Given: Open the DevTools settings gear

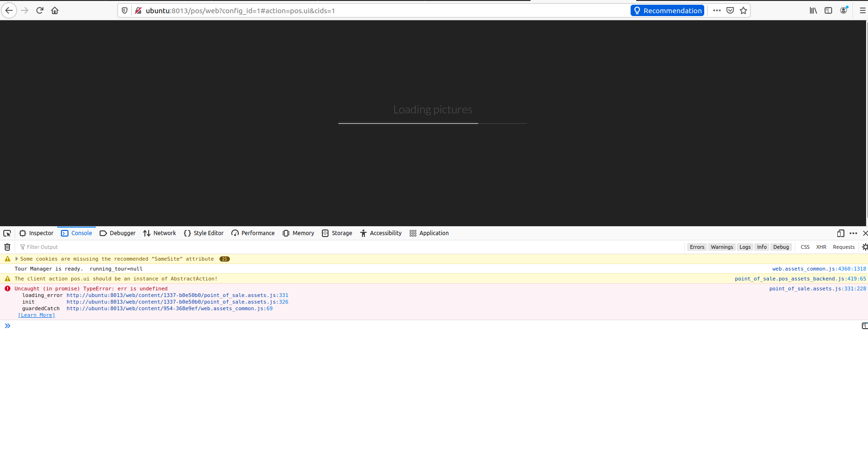Looking at the screenshot, I should pos(864,246).
